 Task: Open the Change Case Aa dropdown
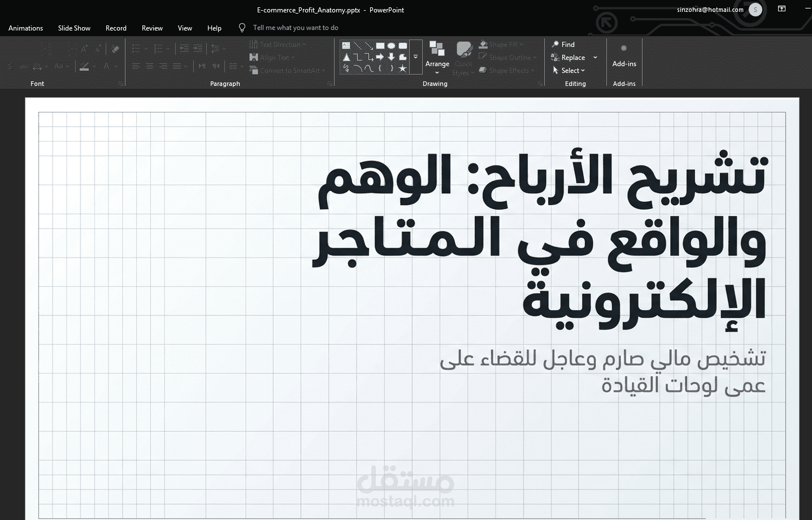[62, 66]
